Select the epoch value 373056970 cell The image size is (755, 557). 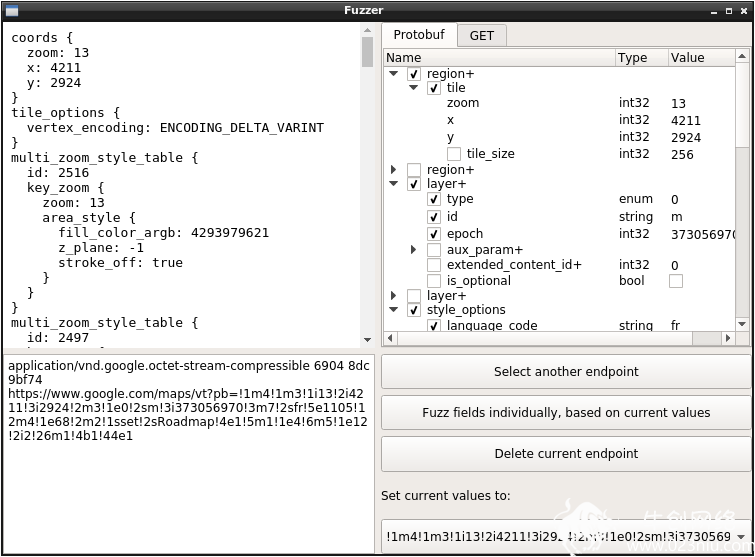click(x=702, y=234)
